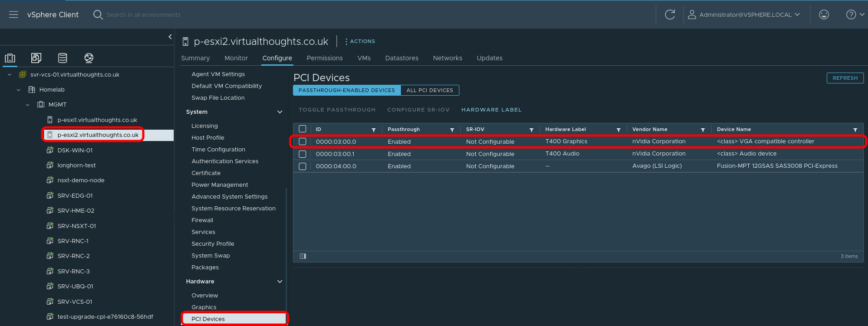Collapse the MGMT cluster node
This screenshot has height=326, width=868.
(28, 105)
